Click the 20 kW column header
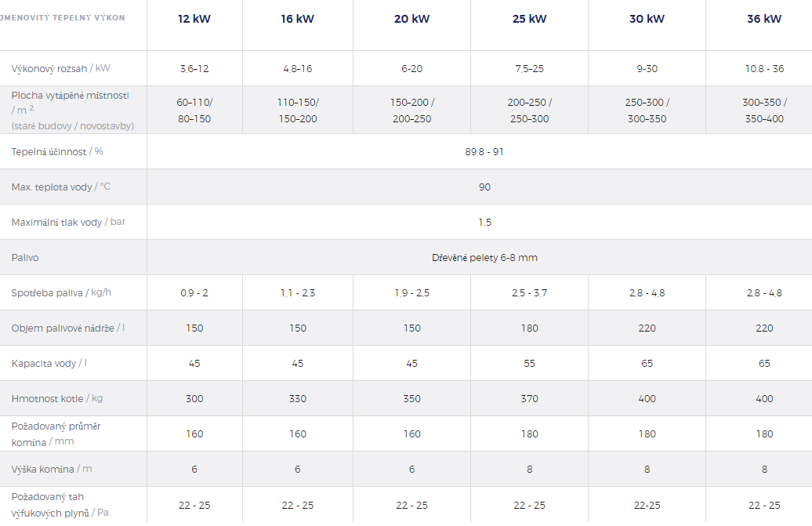 411,19
